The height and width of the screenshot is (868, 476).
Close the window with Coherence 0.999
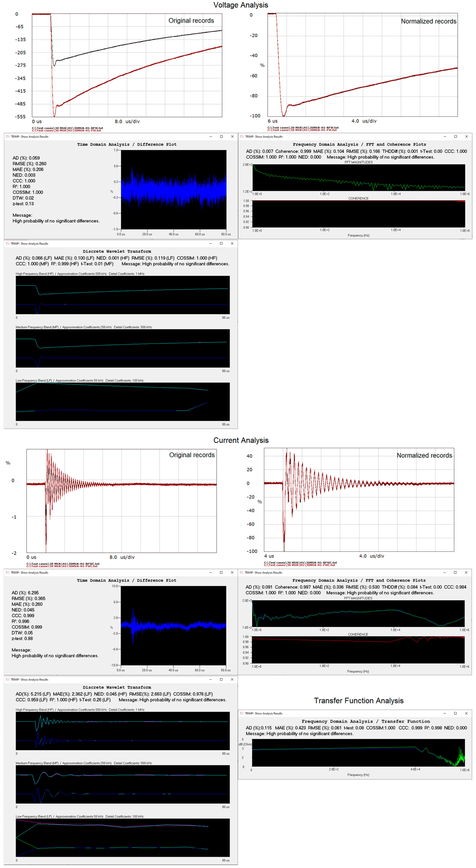(x=466, y=136)
